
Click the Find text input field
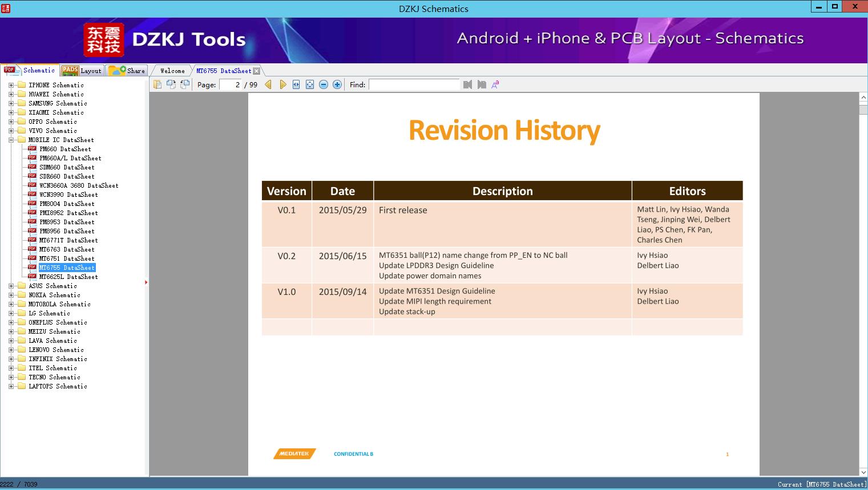click(x=414, y=84)
